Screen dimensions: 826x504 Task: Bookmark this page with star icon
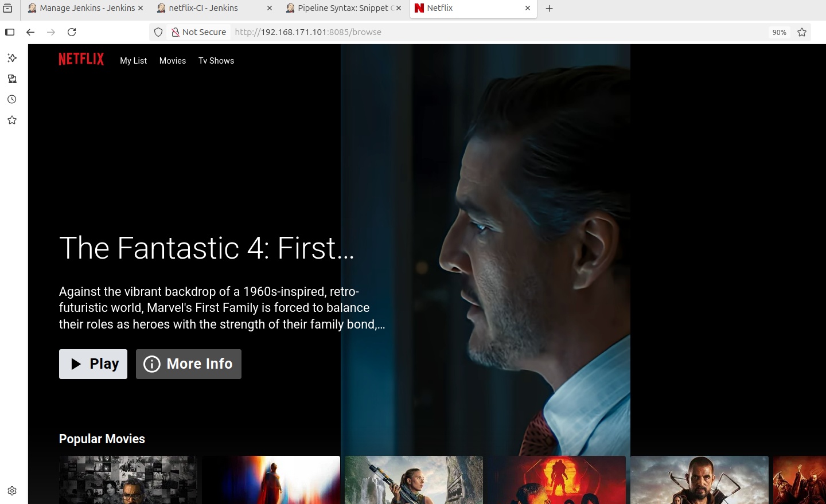click(802, 32)
